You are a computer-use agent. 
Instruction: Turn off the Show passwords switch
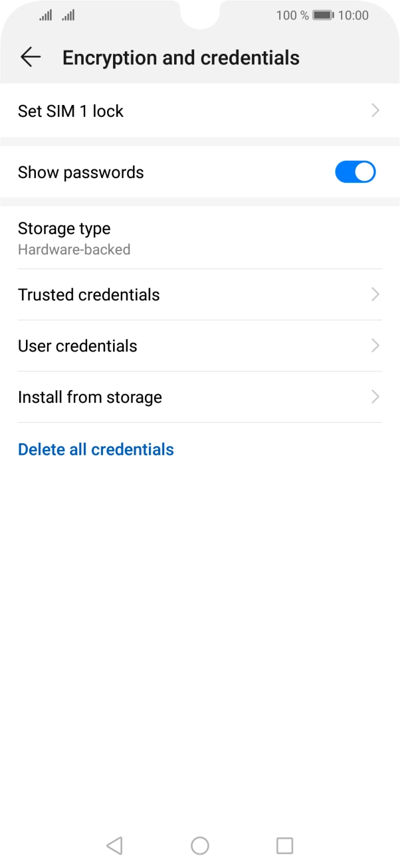[355, 172]
